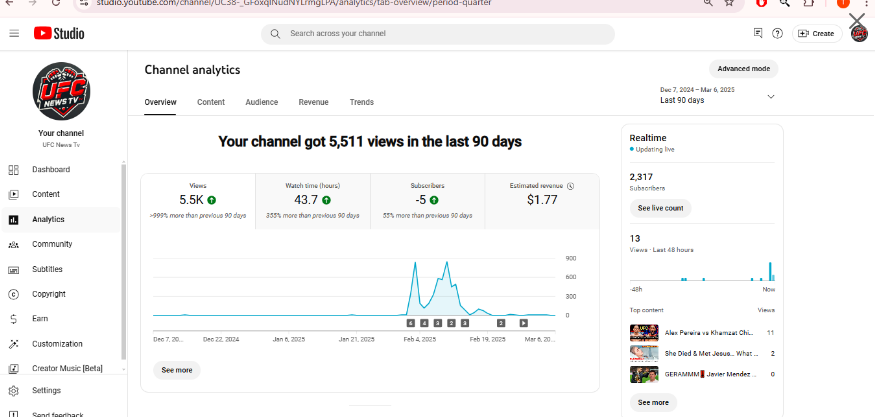Click the search magnifier icon
Viewport: 875px width, 417px height.
click(275, 33)
